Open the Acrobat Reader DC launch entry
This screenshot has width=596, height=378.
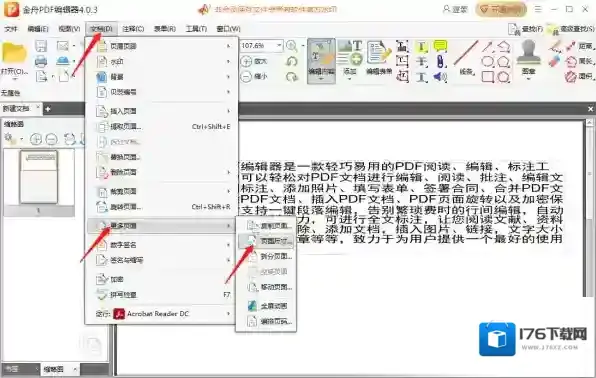click(x=162, y=314)
